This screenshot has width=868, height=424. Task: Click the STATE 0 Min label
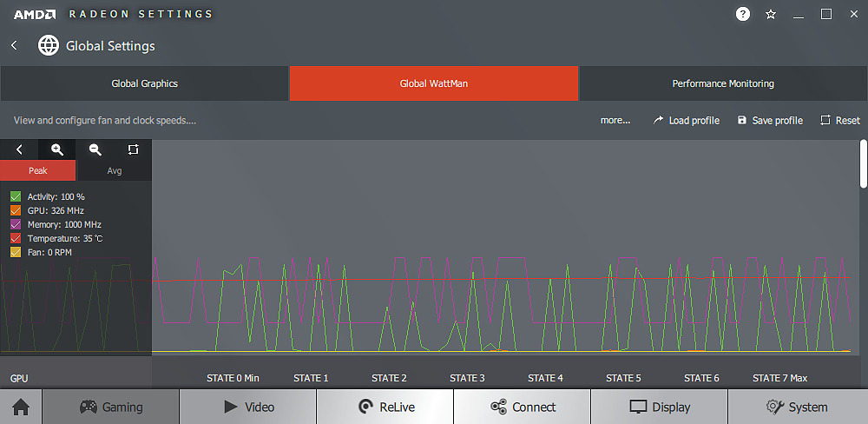point(233,378)
